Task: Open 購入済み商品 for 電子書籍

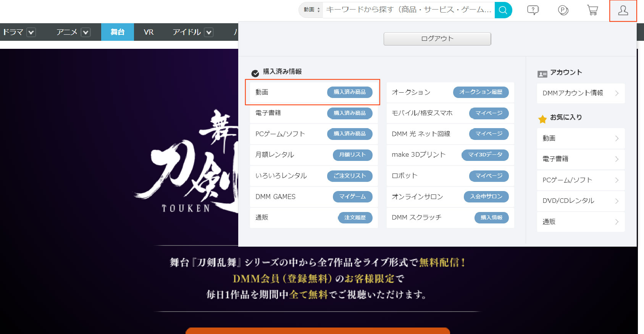Action: point(350,113)
